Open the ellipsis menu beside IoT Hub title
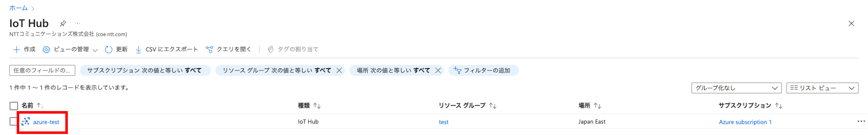 [x=77, y=24]
